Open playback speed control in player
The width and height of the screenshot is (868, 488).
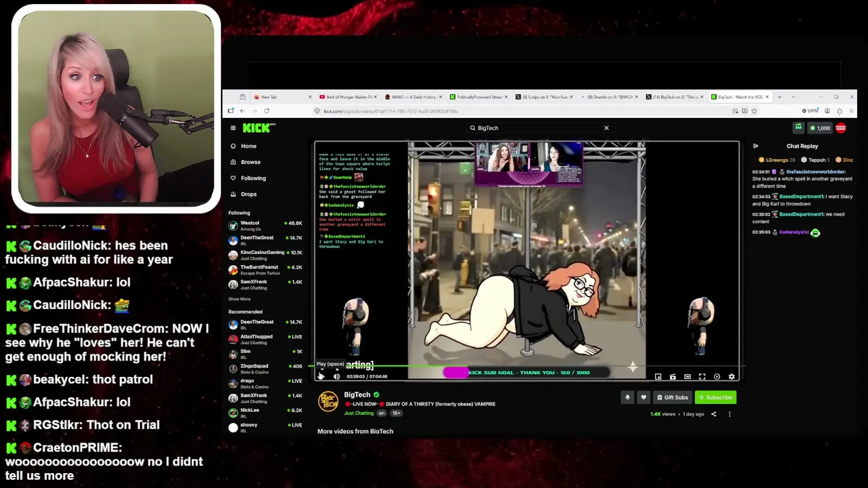(x=717, y=377)
